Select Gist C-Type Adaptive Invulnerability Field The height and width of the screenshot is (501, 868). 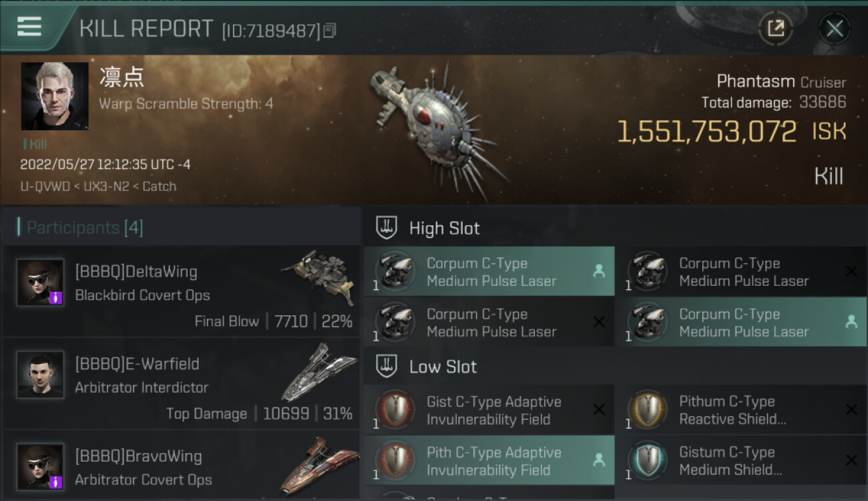(x=488, y=410)
